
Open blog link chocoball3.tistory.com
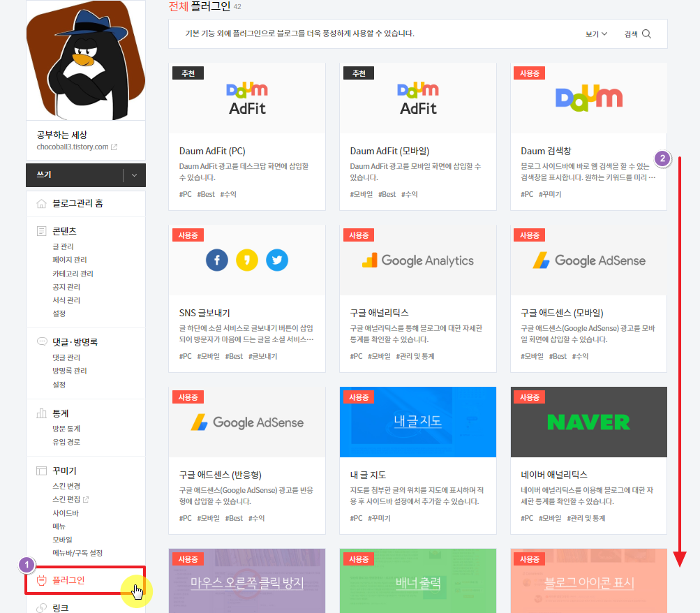(73, 147)
